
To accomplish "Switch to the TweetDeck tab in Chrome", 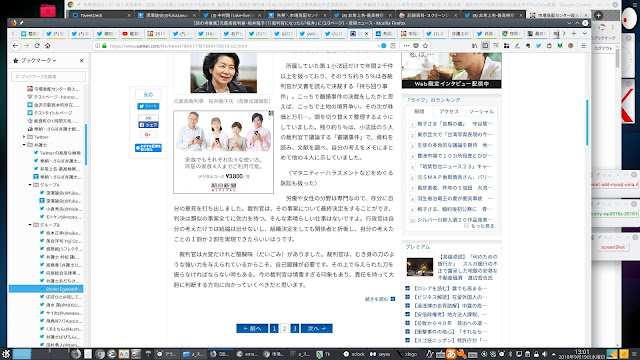I will (101, 15).
